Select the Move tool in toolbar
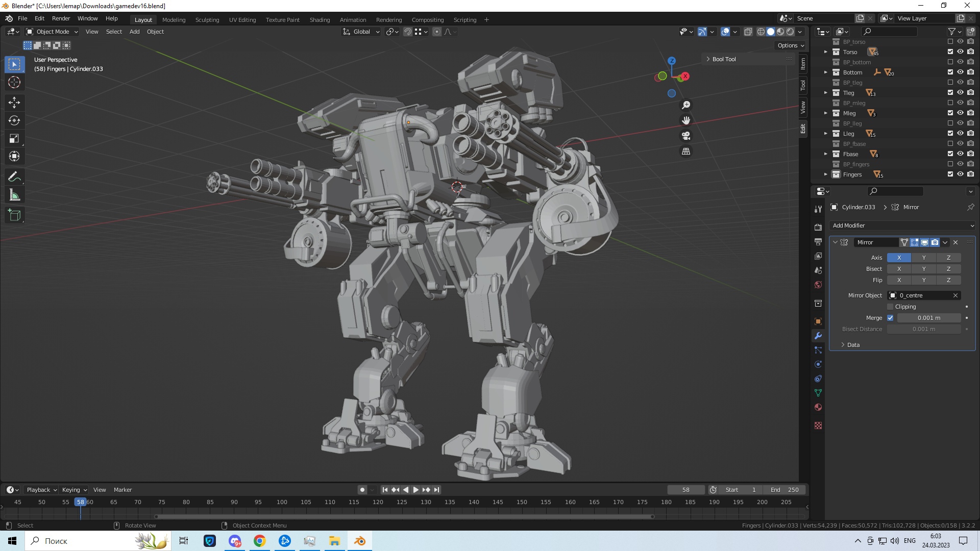 pyautogui.click(x=14, y=103)
